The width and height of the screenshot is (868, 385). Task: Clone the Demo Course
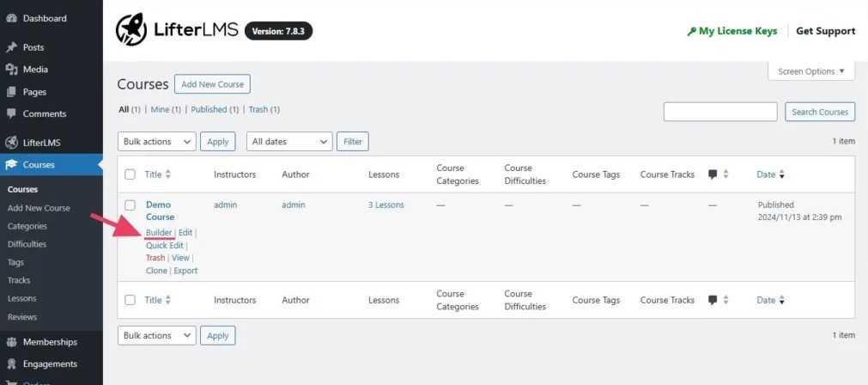tap(156, 271)
